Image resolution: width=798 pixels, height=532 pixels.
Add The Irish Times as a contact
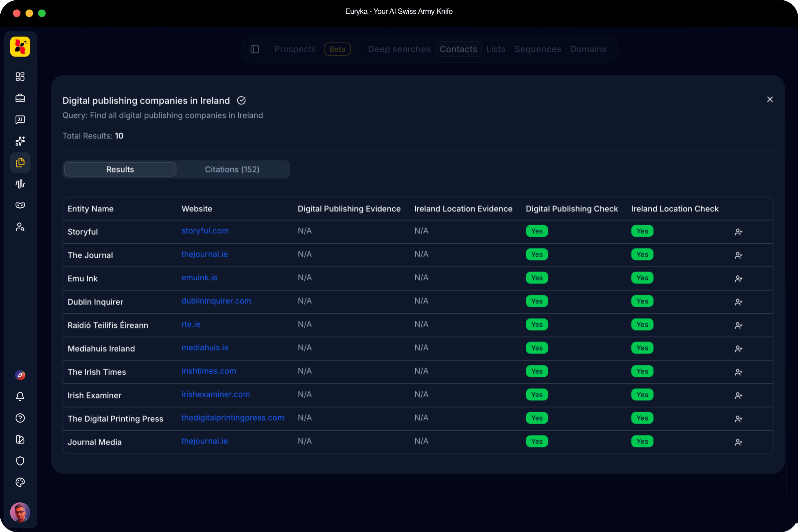[x=738, y=372]
